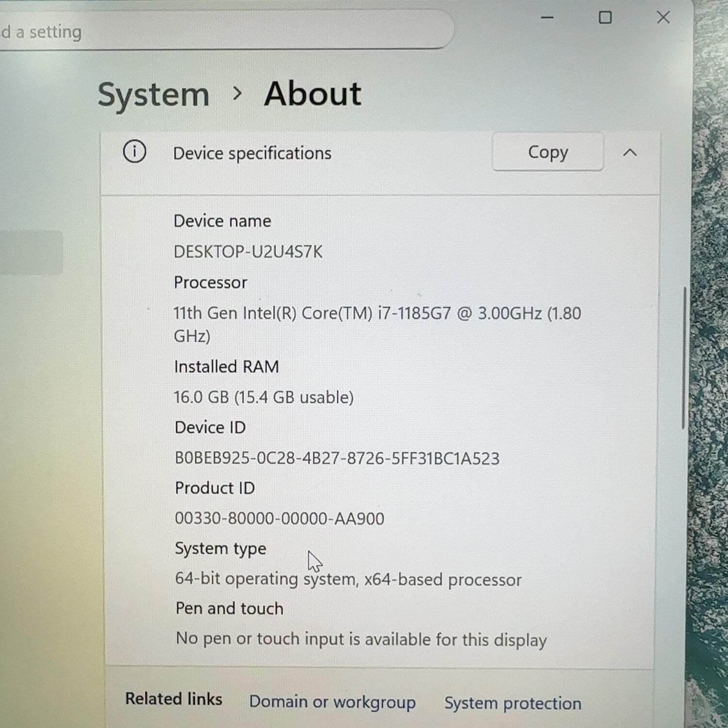Go back to System breadcrumb
The image size is (728, 728).
(153, 95)
